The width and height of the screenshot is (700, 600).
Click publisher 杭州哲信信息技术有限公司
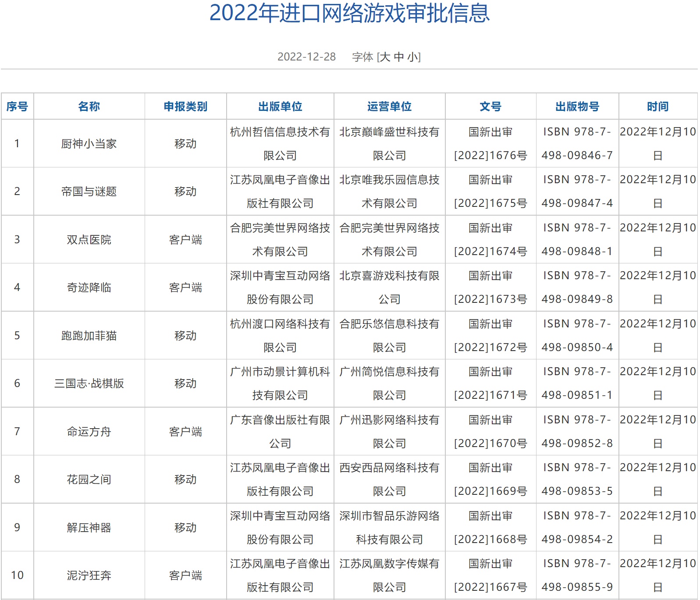point(280,144)
